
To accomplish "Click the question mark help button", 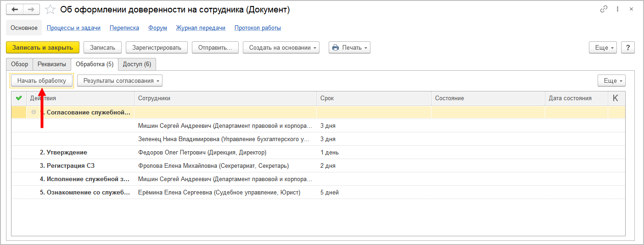I will (627, 47).
